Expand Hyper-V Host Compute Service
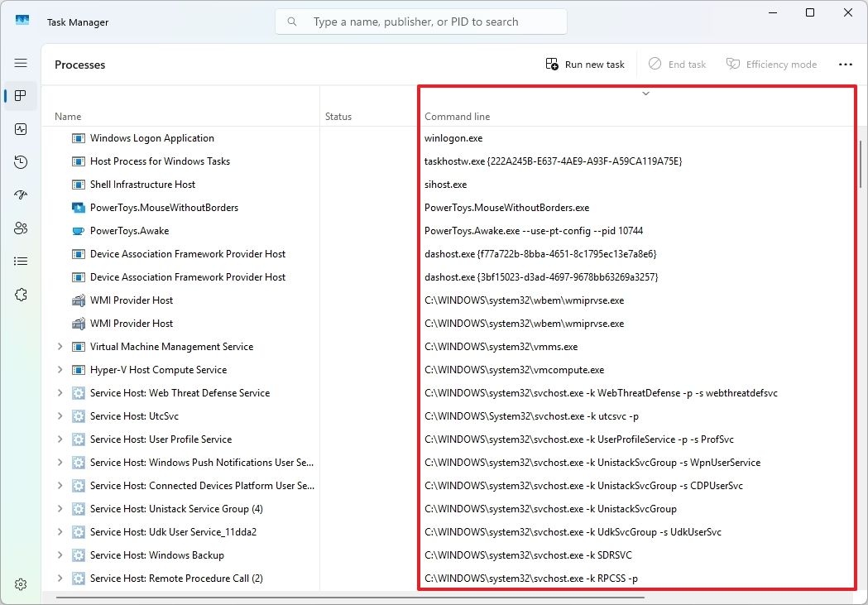 point(59,370)
